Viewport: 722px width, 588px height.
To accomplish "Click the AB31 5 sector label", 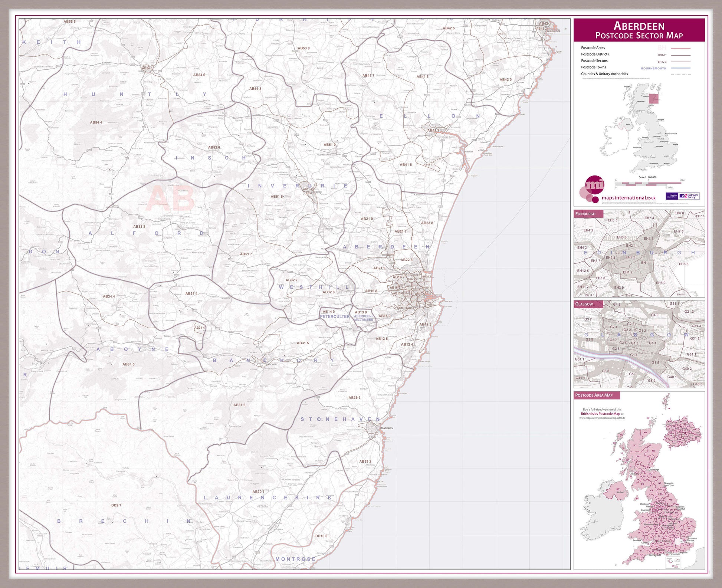I will 303,343.
